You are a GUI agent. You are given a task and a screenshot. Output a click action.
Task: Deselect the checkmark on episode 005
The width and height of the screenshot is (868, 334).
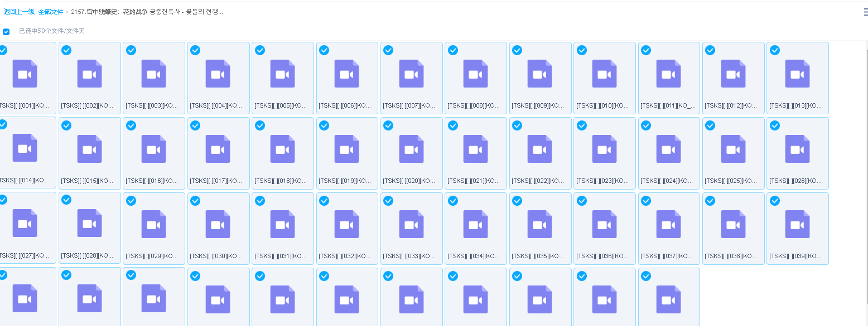coord(260,50)
